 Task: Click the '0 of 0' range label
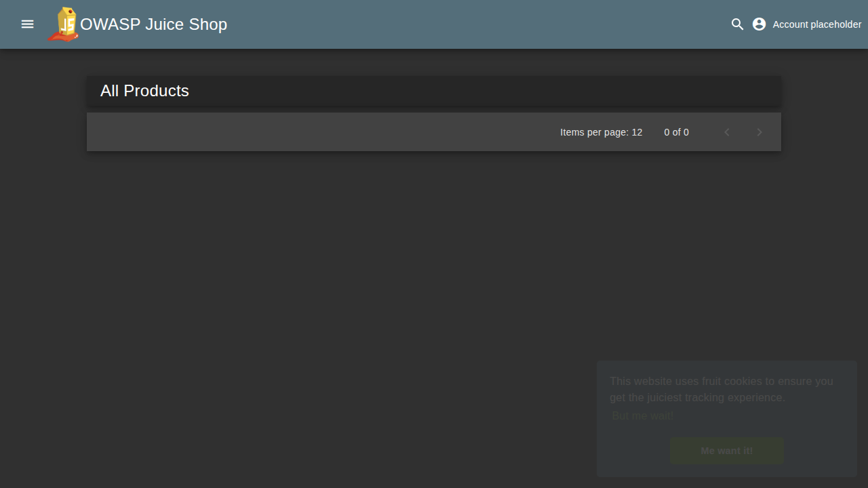(x=676, y=132)
